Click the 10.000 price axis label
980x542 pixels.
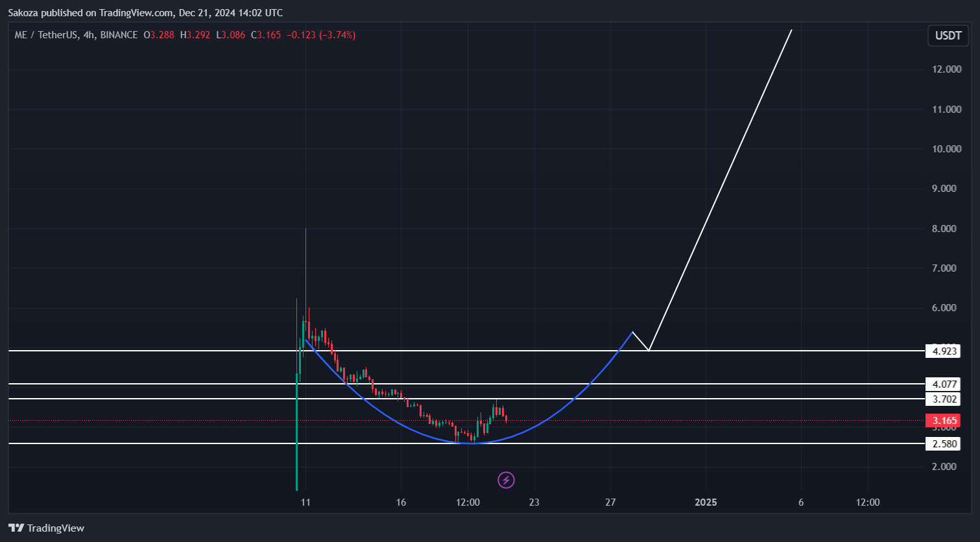point(947,148)
